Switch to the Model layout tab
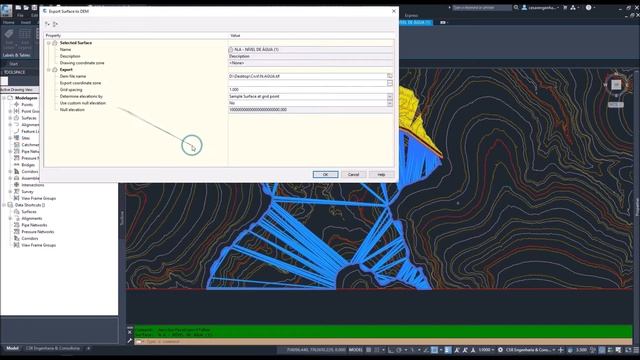Viewport: 640px width, 360px height. click(x=12, y=348)
